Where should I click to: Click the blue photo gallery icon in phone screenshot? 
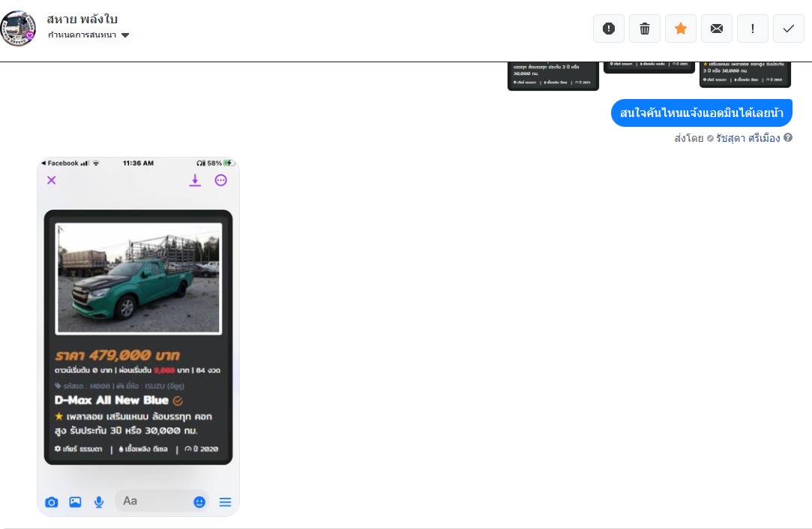(75, 502)
